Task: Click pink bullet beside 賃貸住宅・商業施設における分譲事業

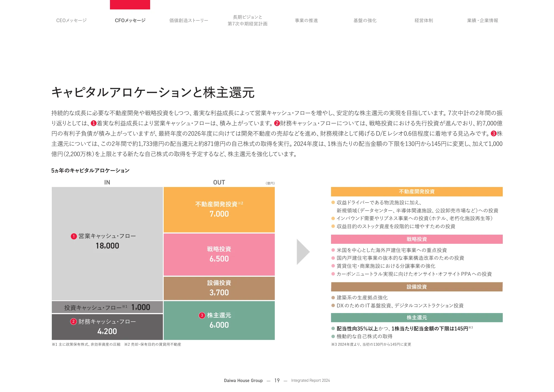Action: [333, 266]
